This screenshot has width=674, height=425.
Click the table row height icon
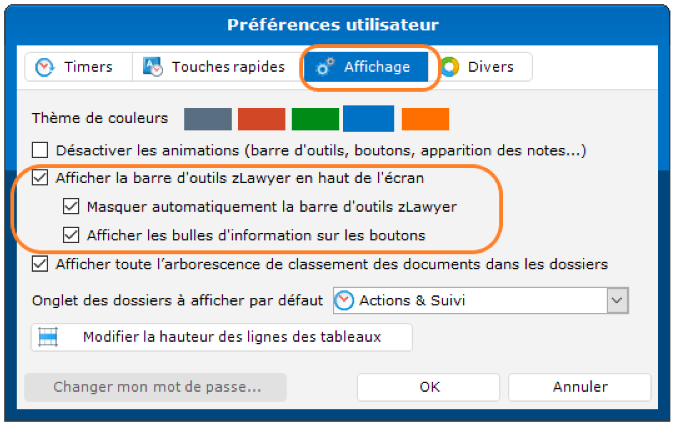pyautogui.click(x=46, y=337)
